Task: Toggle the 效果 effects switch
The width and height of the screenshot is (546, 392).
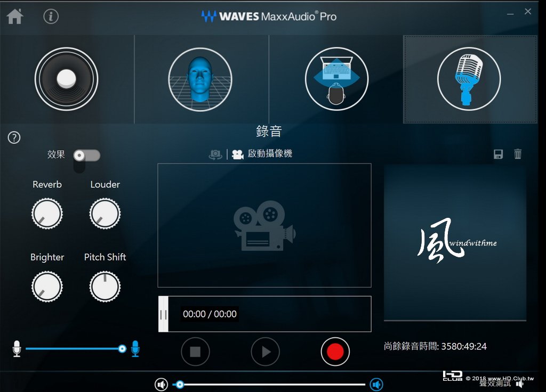Action: point(87,156)
